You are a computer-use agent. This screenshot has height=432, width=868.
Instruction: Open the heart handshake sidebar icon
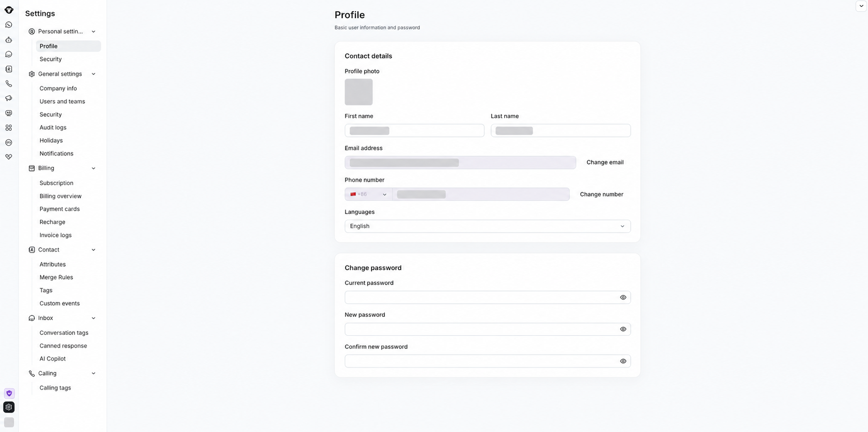pyautogui.click(x=9, y=157)
